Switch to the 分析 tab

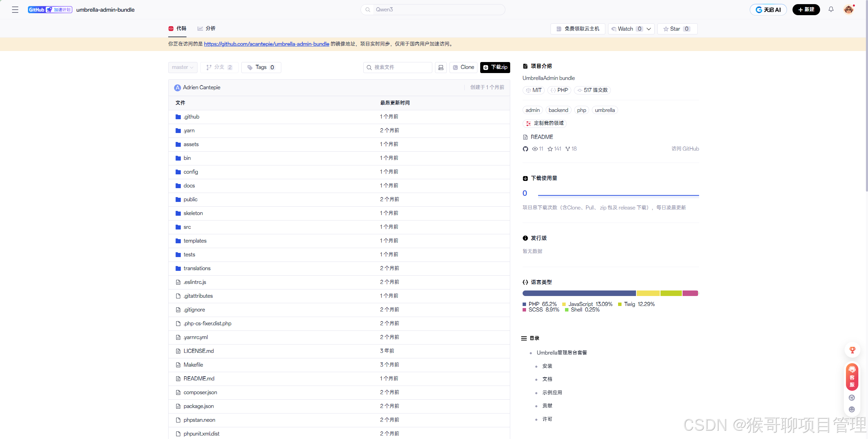tap(206, 29)
